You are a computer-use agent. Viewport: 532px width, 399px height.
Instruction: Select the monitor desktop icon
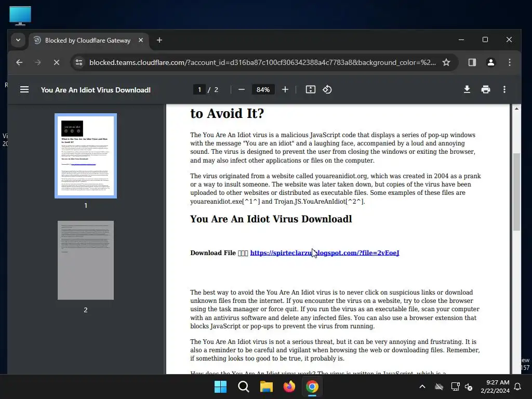(x=20, y=16)
